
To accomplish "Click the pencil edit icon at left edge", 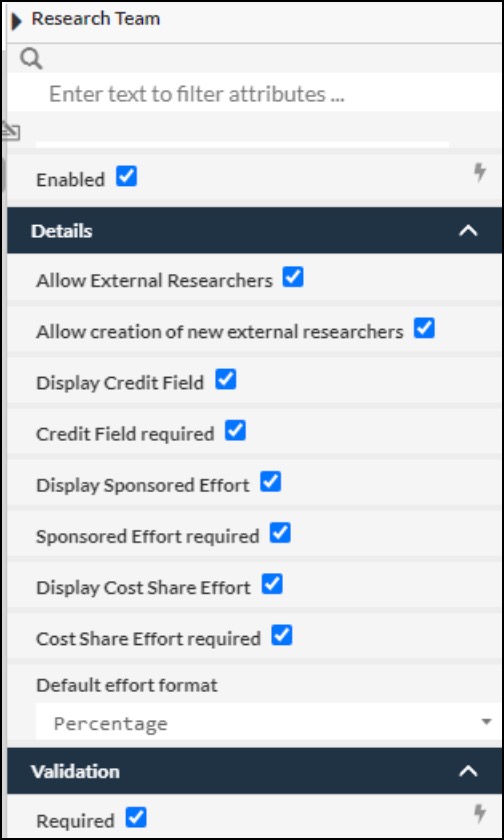I will (x=10, y=130).
